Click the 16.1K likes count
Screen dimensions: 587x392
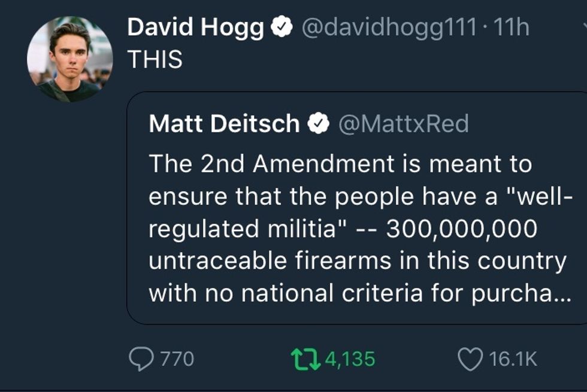click(x=513, y=359)
